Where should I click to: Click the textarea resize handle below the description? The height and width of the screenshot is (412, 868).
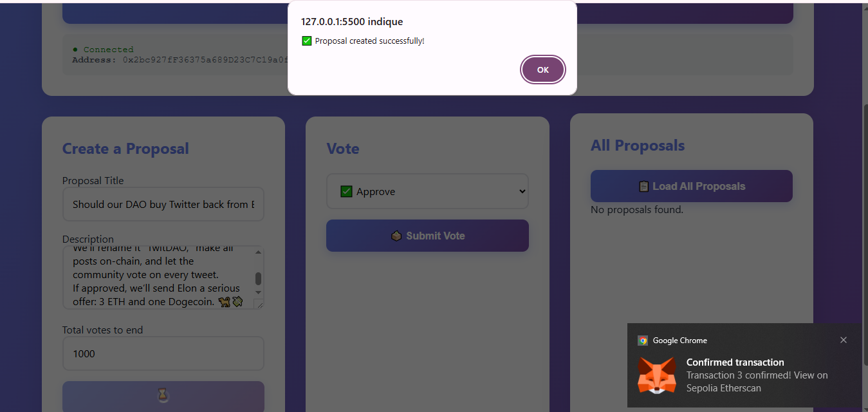(260, 304)
